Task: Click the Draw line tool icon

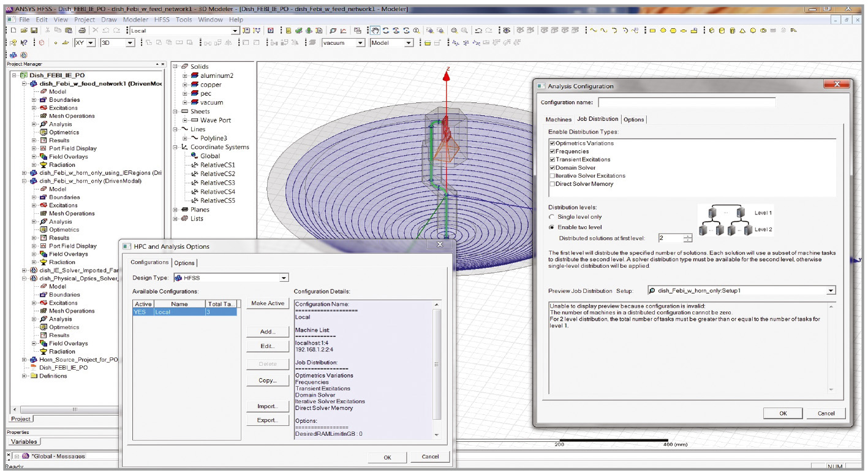Action: click(x=593, y=31)
